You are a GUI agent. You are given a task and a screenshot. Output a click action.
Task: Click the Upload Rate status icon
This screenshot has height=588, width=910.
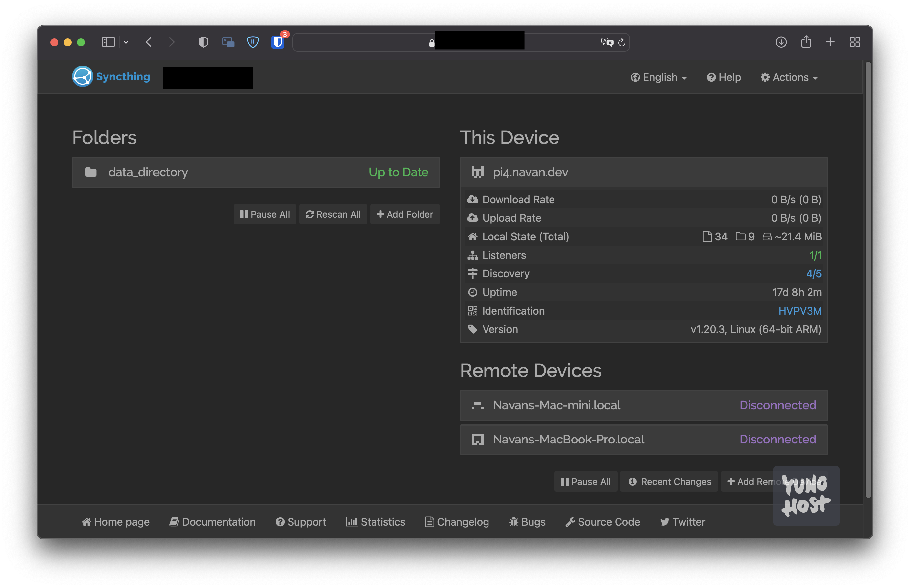point(473,217)
